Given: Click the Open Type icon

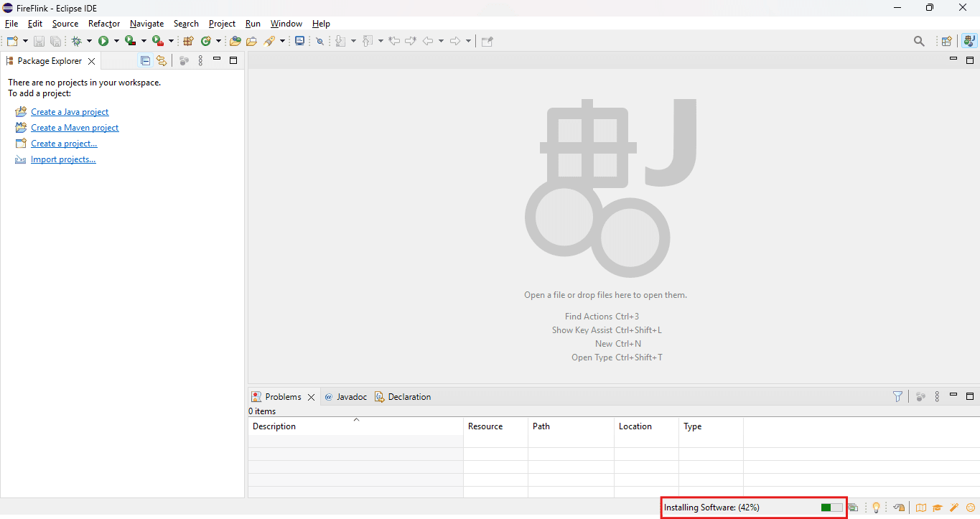Looking at the screenshot, I should click(x=235, y=41).
